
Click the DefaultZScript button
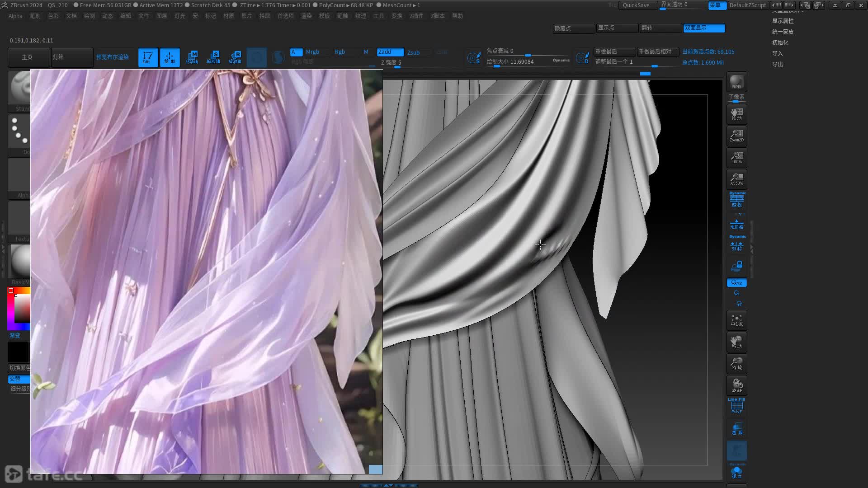click(748, 5)
